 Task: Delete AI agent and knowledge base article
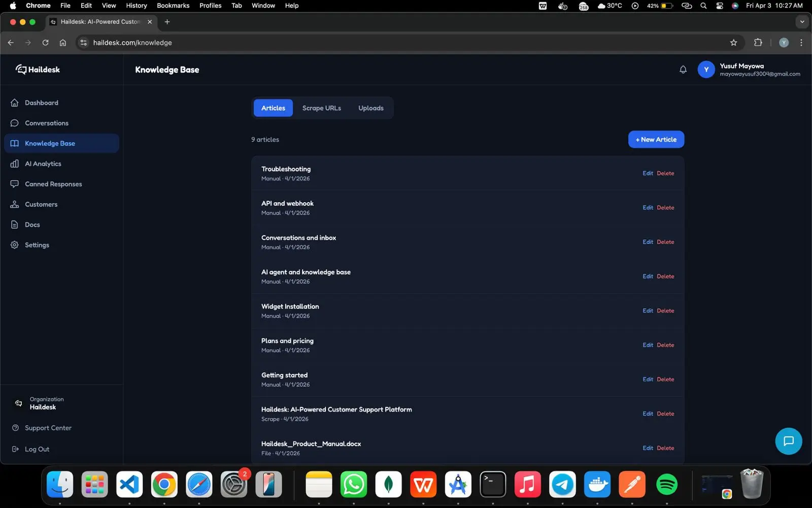(x=665, y=276)
